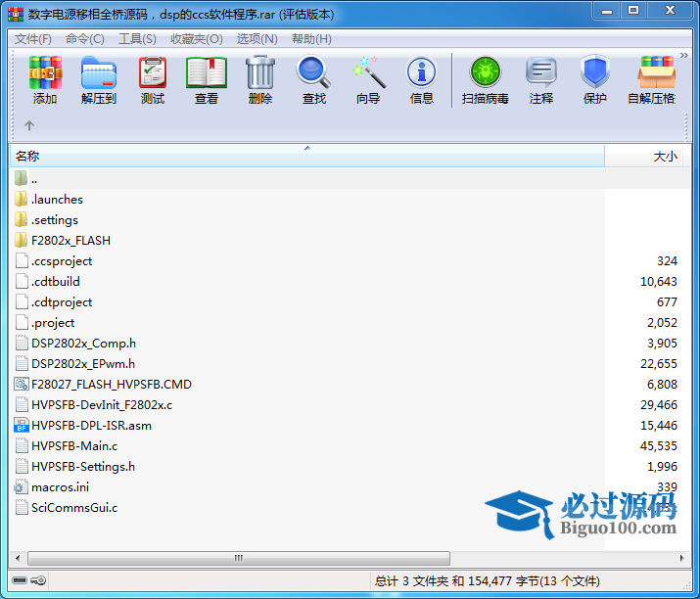
Task: Open the Options (选项) menu
Action: click(x=257, y=39)
